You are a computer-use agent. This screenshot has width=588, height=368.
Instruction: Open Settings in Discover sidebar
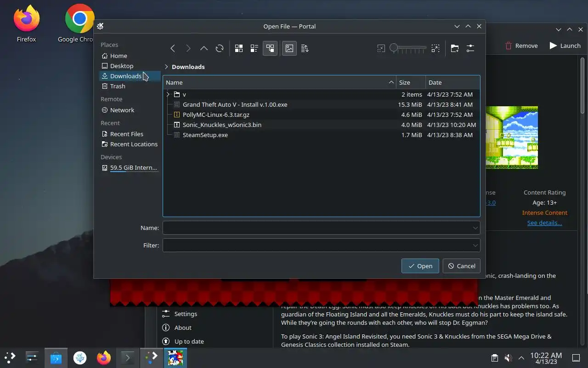click(180, 314)
